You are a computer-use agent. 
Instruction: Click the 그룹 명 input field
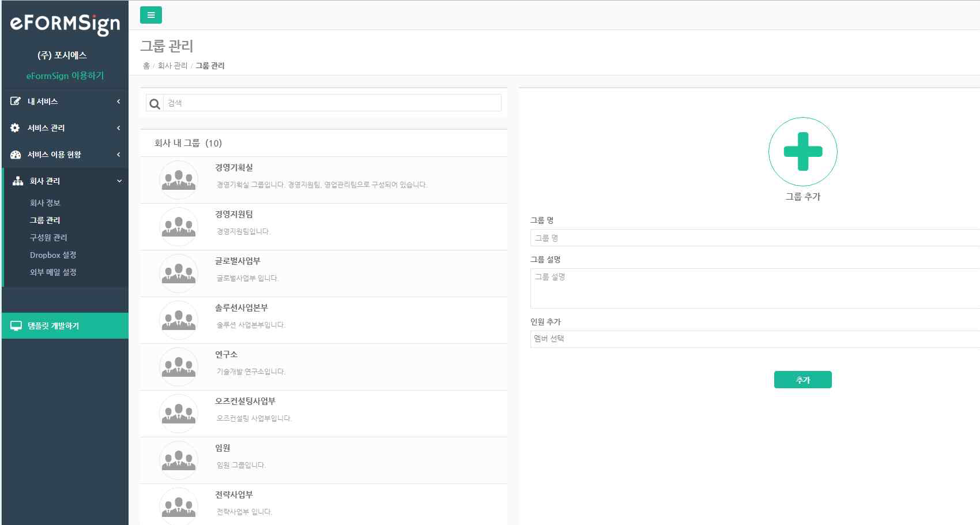click(755, 238)
